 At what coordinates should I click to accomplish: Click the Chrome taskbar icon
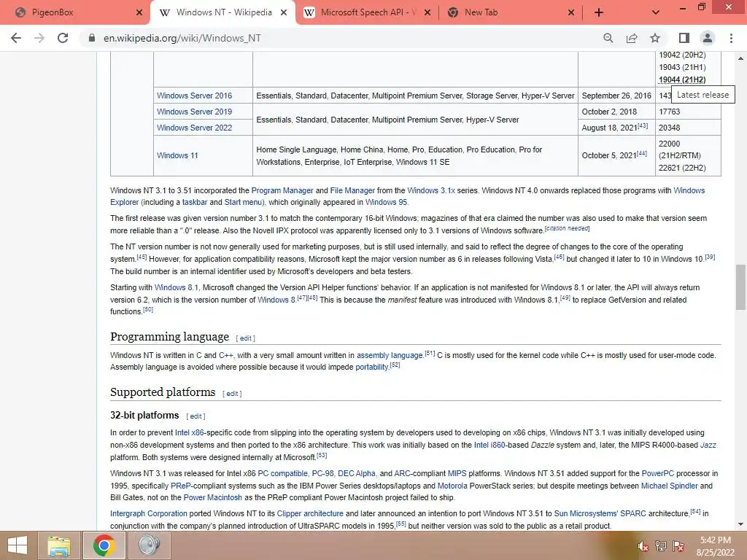coord(104,545)
